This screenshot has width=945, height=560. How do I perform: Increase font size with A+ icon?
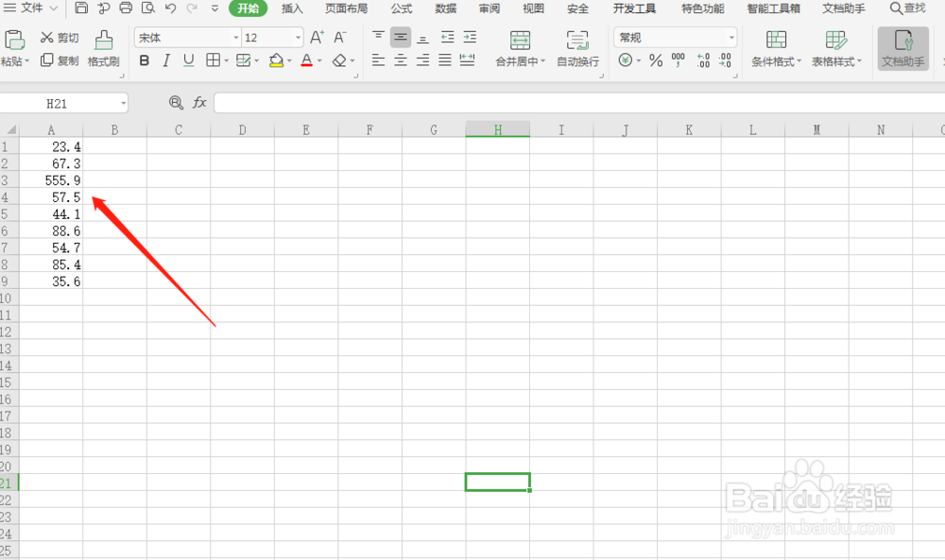pos(317,38)
